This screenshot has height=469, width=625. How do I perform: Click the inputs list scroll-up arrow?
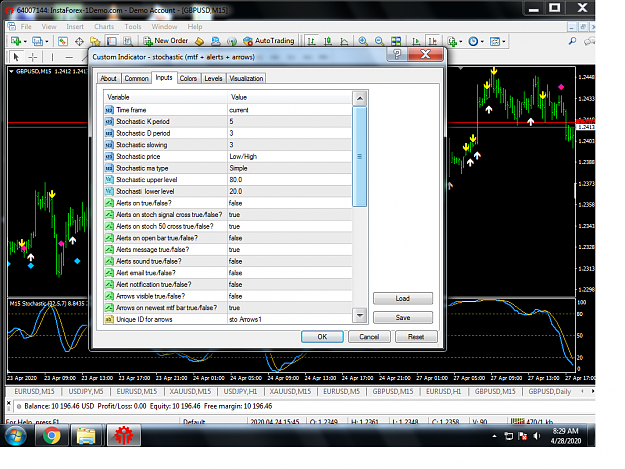point(360,98)
